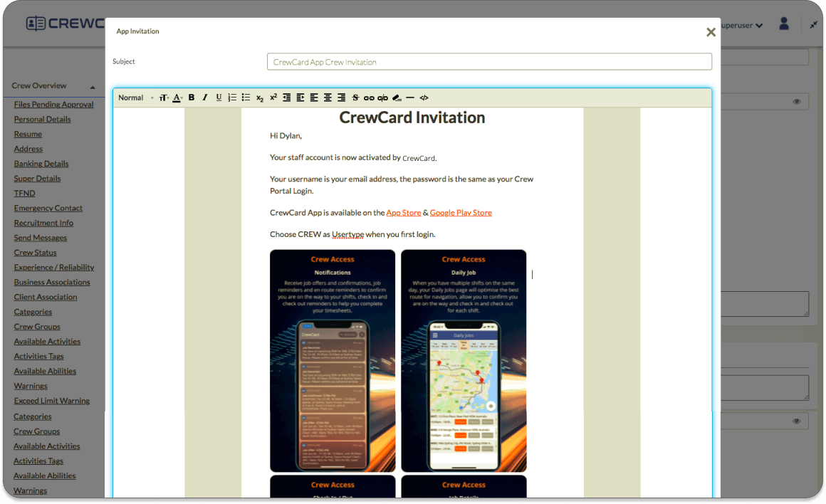The image size is (826, 504).
Task: Open Exceed Limit Warning
Action: (x=52, y=400)
